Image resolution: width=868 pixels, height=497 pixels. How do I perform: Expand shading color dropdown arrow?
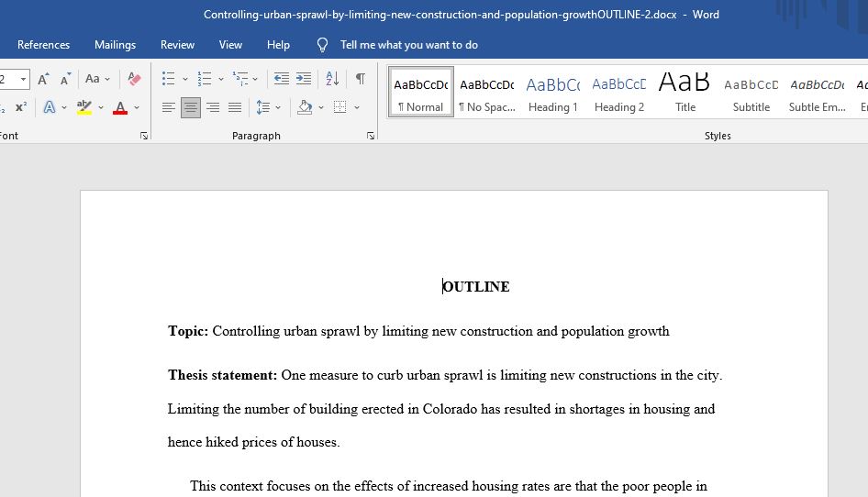pyautogui.click(x=321, y=107)
